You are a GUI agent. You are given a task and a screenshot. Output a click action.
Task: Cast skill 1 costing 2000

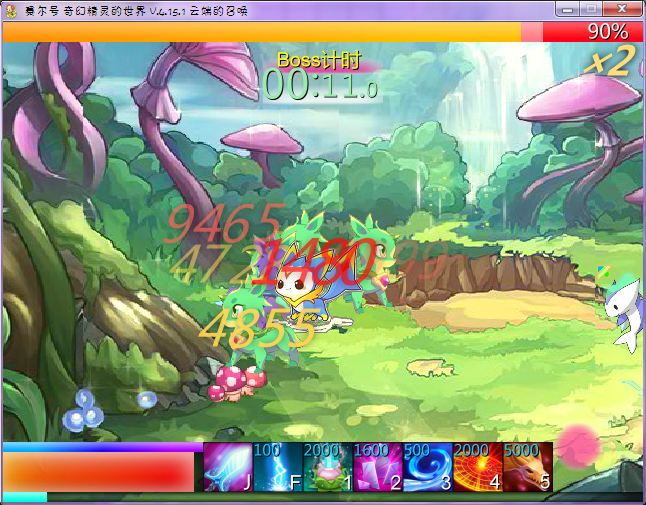coord(328,467)
